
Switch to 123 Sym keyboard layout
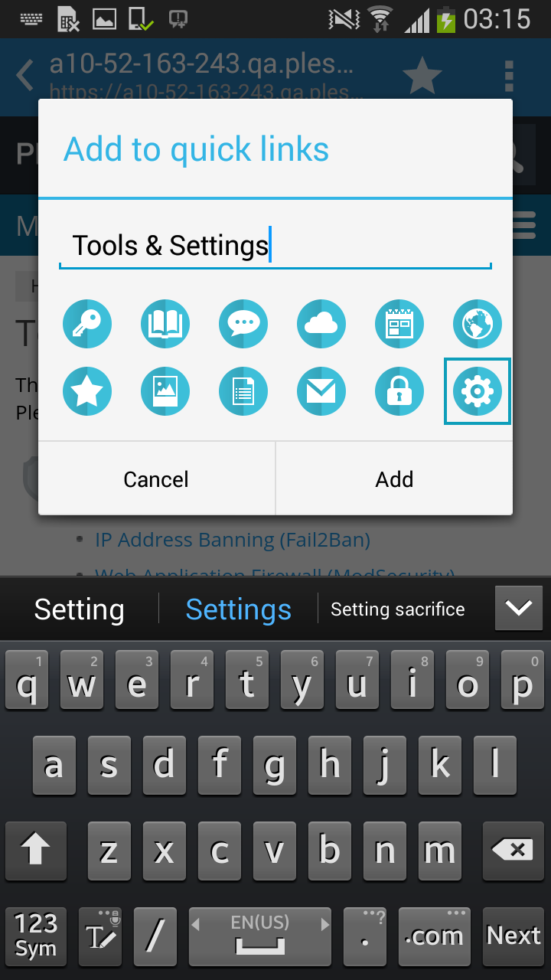tap(35, 935)
